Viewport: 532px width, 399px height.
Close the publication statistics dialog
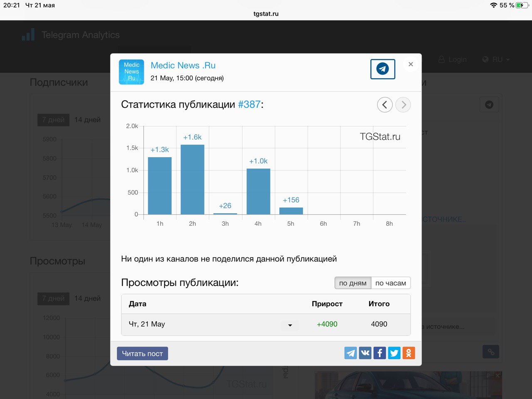[411, 64]
